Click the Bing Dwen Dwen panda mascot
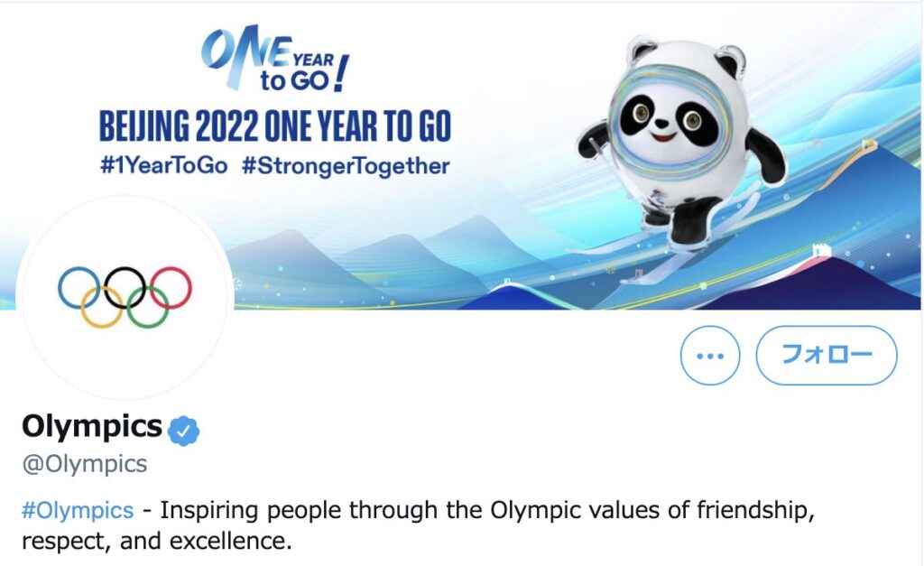The height and width of the screenshot is (566, 924). click(x=682, y=142)
